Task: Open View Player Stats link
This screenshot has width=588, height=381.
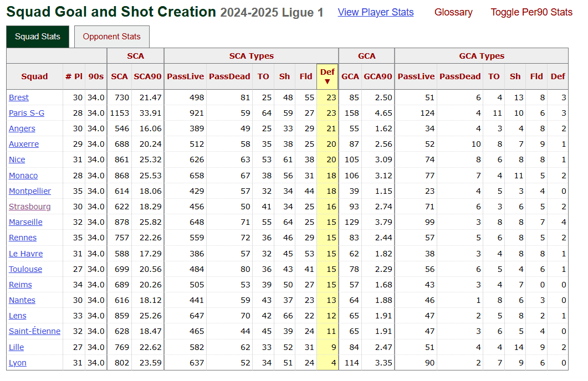Action: (375, 12)
